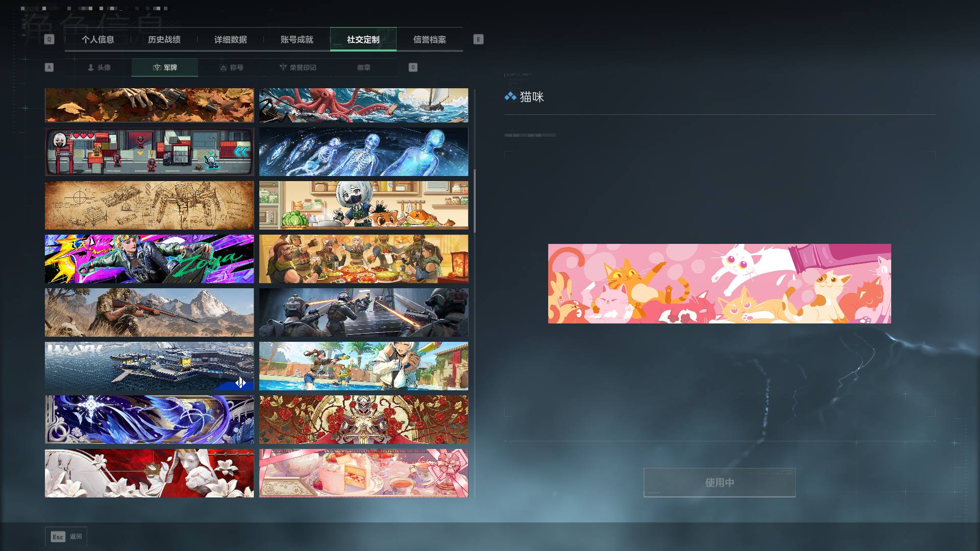Select the autumn leaves skeleton hand banner
The image size is (980, 551).
tap(149, 105)
